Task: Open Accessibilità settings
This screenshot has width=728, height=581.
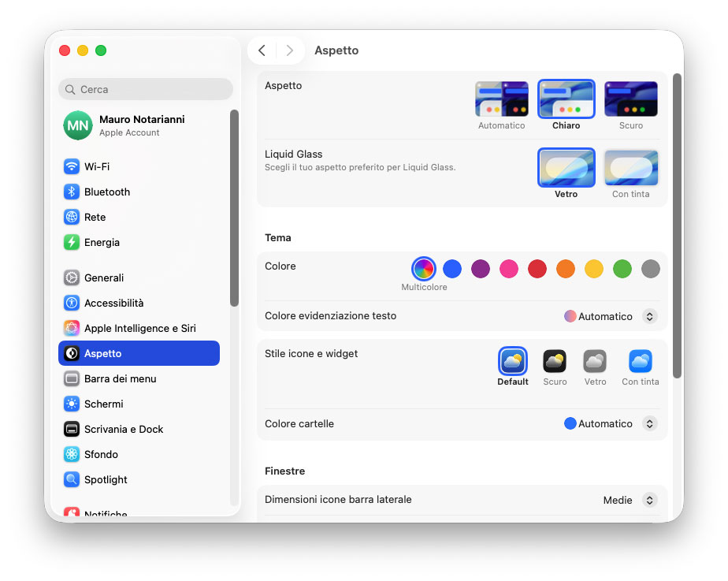Action: coord(113,304)
